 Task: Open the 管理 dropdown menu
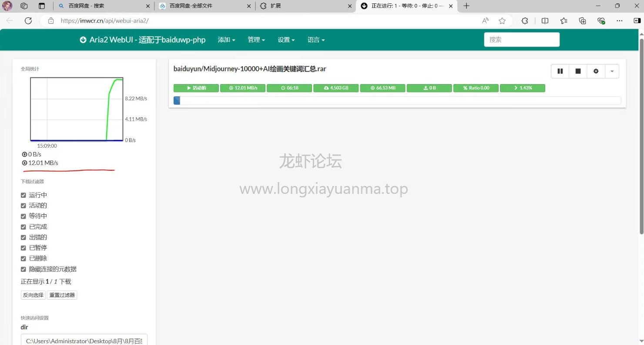point(256,40)
